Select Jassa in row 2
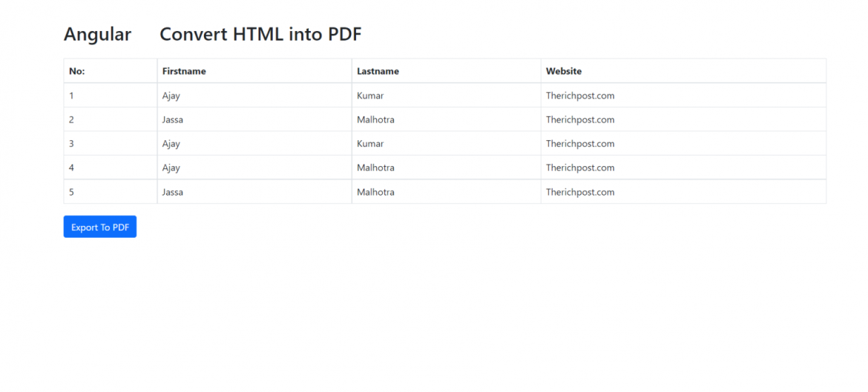The image size is (868, 392). [173, 119]
